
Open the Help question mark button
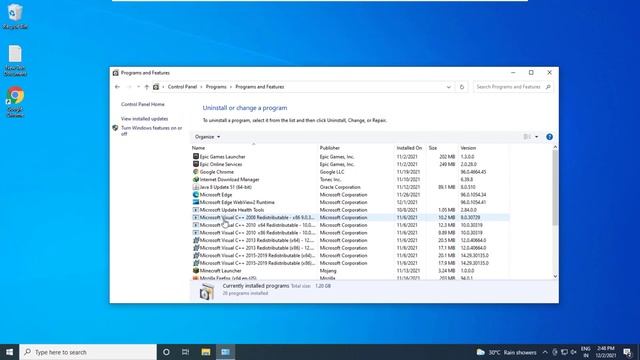pos(549,137)
